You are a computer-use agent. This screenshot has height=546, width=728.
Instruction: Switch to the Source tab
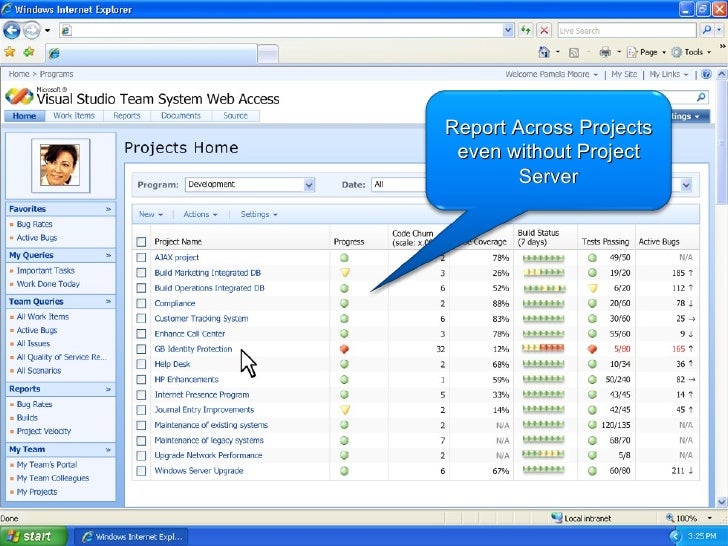coord(235,116)
